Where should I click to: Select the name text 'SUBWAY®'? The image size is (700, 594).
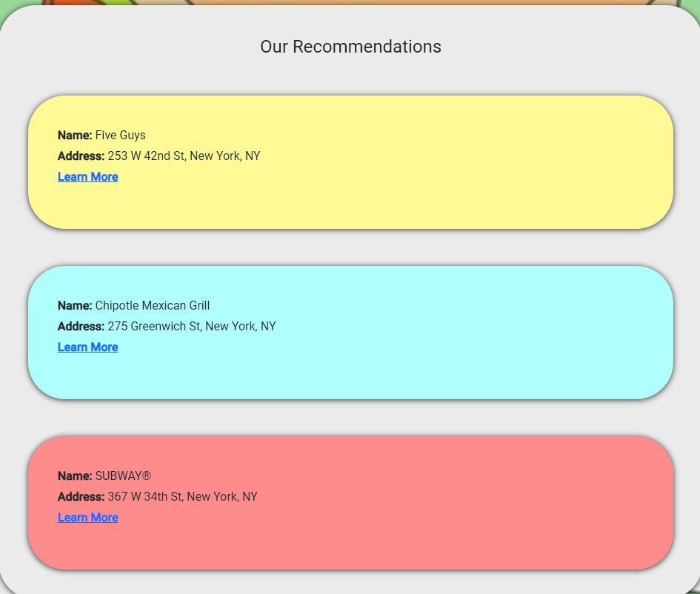[123, 476]
